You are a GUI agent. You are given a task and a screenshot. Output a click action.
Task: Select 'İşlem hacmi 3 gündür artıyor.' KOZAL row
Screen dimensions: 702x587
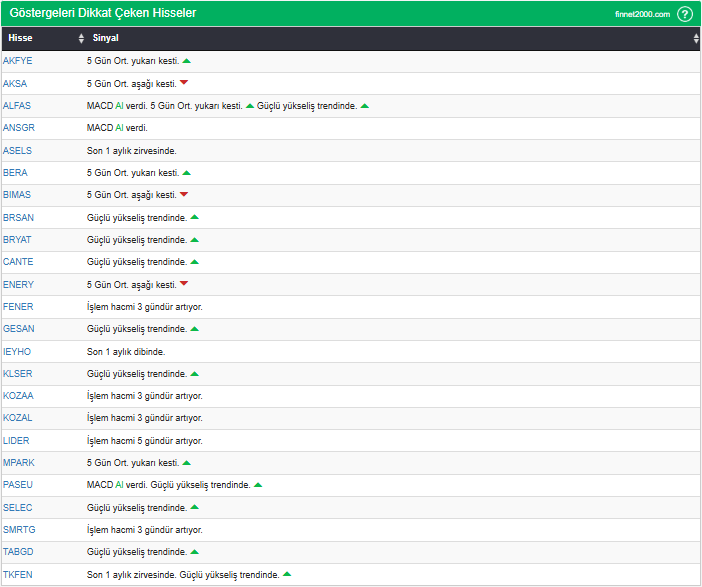pos(145,418)
